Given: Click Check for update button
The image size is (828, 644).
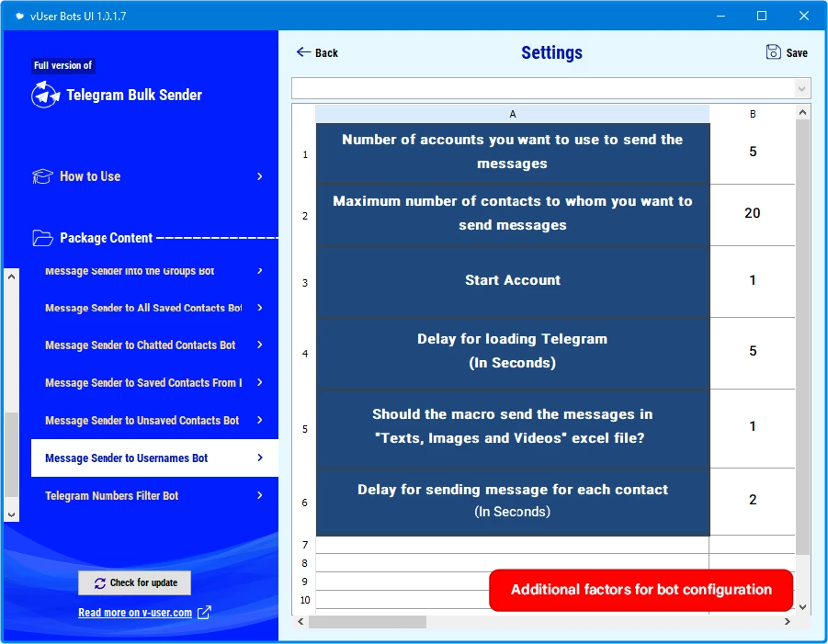Looking at the screenshot, I should 135,582.
